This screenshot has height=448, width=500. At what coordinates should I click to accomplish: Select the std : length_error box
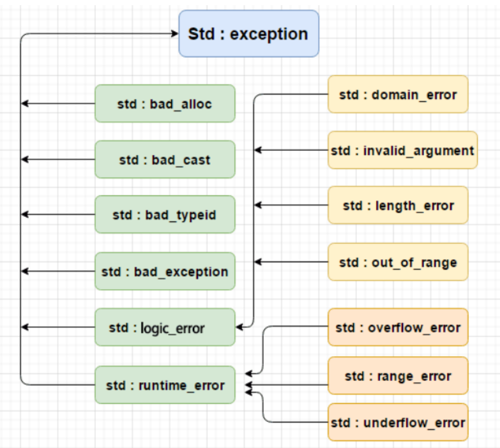click(x=398, y=205)
